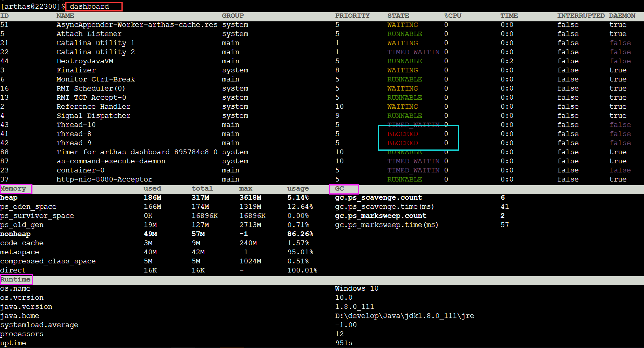Select the Thread-8 thread name
Viewport: 644px width, 348px height.
click(74, 134)
